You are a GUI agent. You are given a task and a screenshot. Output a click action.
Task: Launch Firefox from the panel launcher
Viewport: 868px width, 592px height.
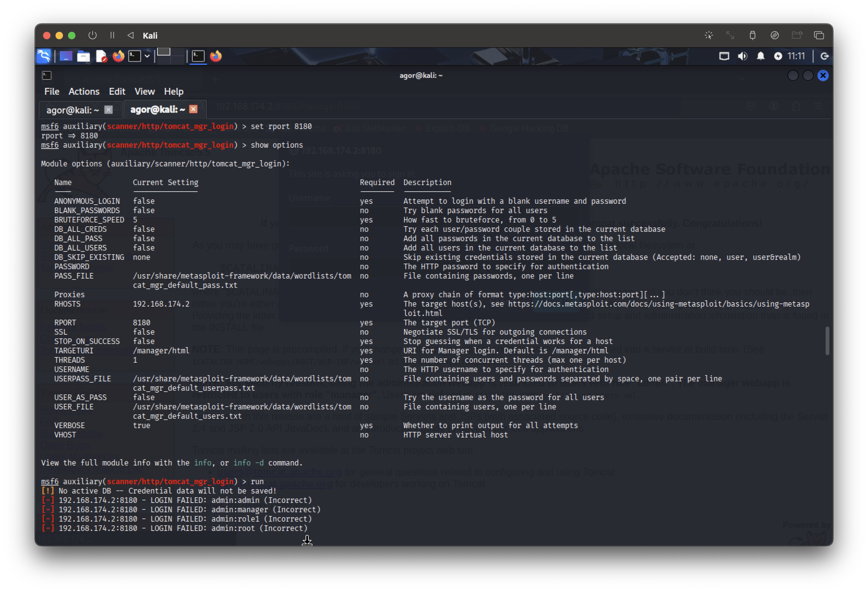point(118,56)
